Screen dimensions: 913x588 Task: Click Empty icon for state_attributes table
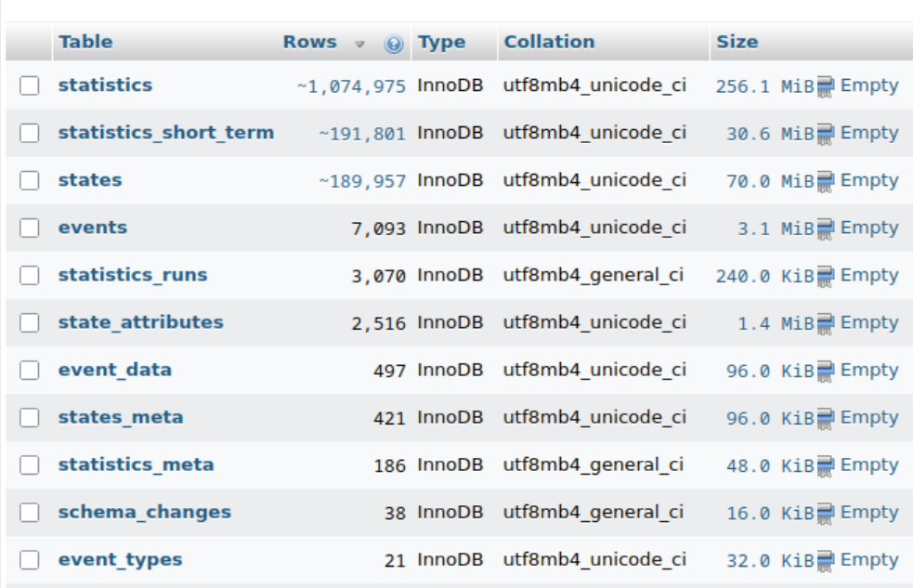click(x=826, y=323)
